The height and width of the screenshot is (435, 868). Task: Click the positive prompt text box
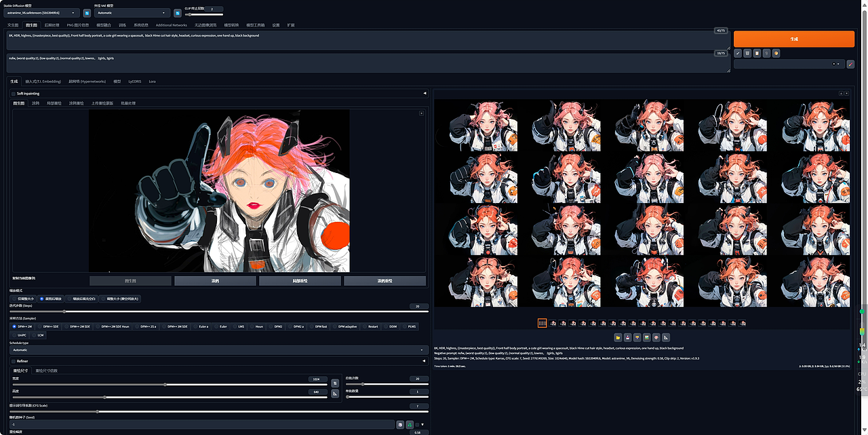(x=368, y=40)
